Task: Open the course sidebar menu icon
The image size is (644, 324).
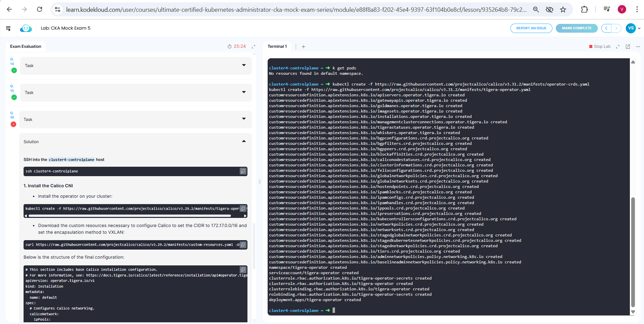Action: (8, 28)
